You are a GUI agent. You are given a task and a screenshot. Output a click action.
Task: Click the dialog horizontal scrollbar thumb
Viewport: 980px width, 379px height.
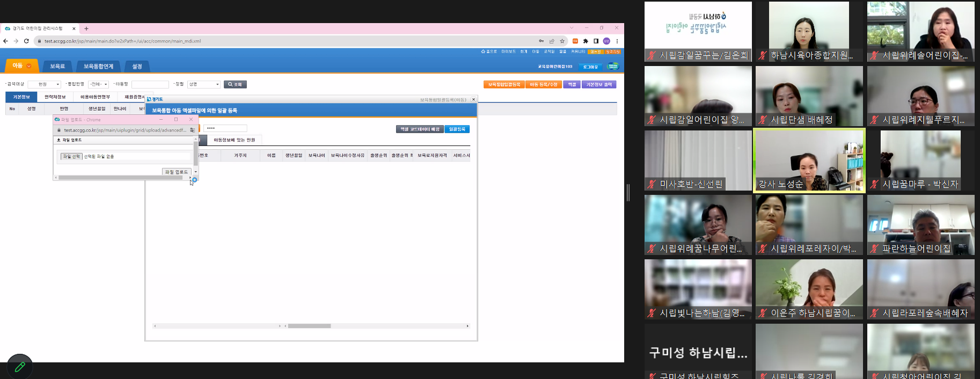coord(310,326)
